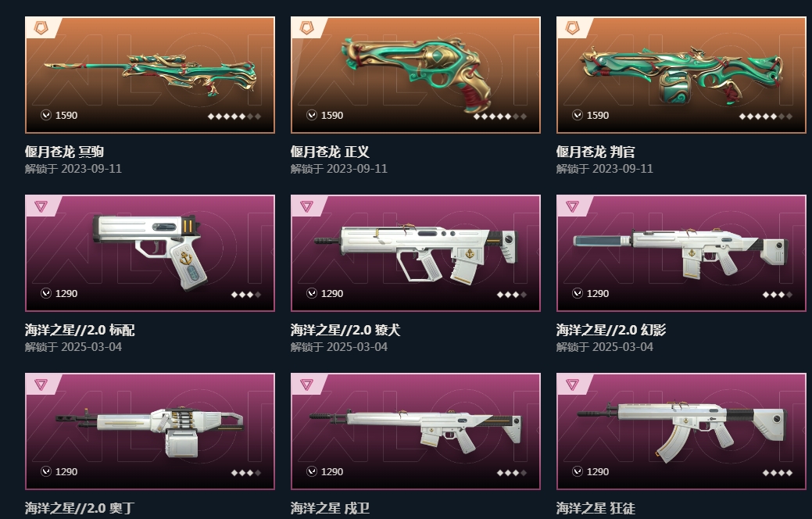Click the VP currency icon on 海洋之星 狂徒
Viewport: 812px width, 519px height.
pyautogui.click(x=578, y=471)
